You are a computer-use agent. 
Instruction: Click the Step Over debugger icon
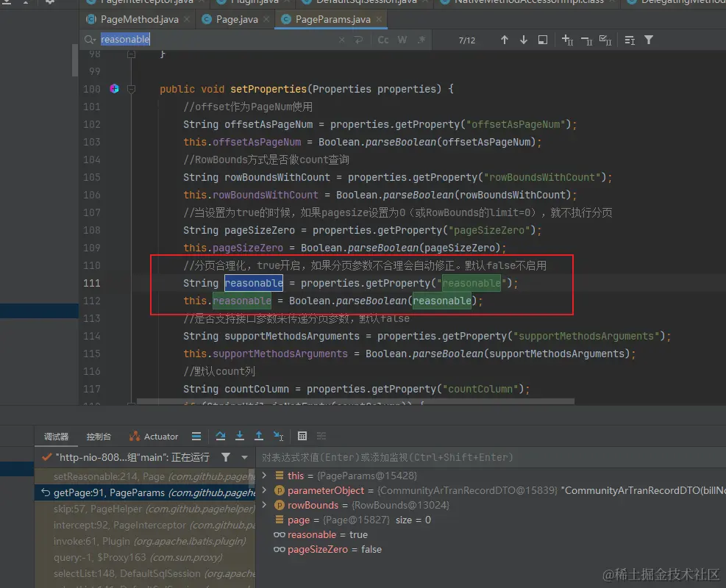219,436
